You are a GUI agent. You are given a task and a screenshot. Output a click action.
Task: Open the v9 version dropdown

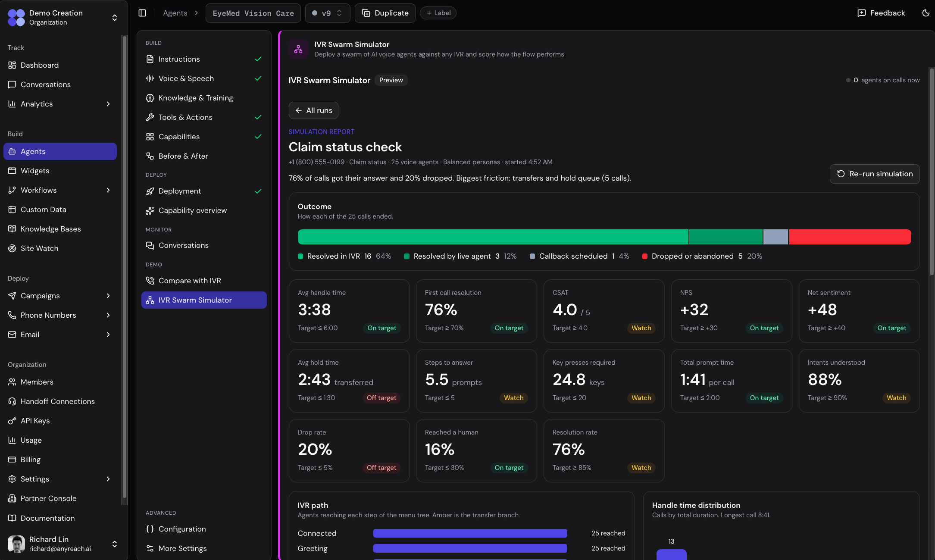[x=327, y=13]
